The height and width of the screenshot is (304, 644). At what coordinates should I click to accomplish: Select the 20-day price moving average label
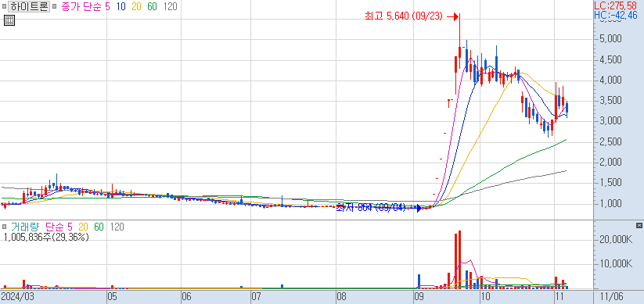point(137,7)
